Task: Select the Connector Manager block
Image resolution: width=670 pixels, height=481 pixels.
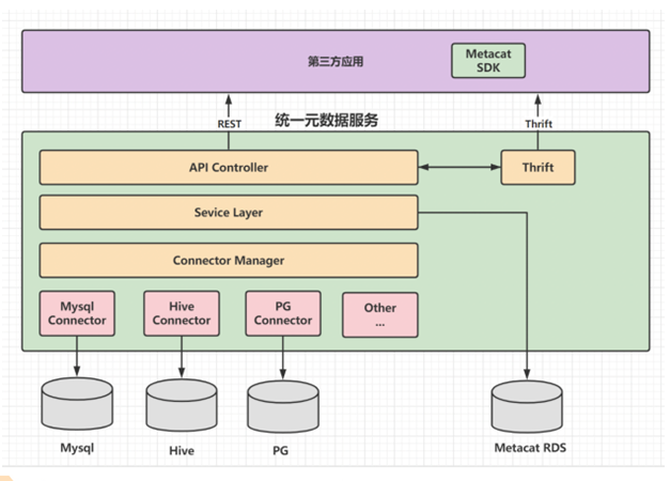Action: [228, 260]
